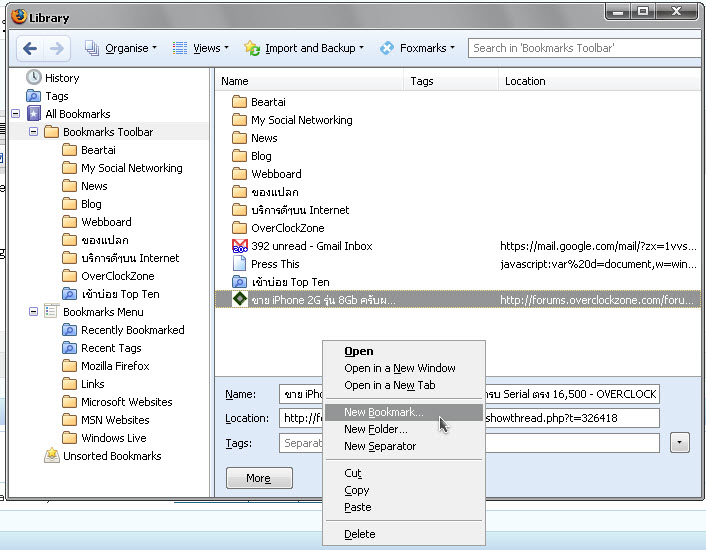Choose Open in a New Tab

point(390,385)
